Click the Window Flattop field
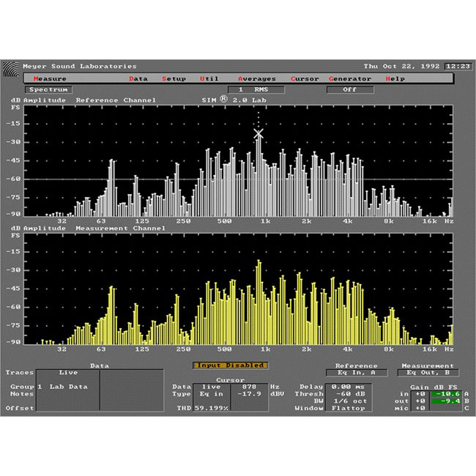Screen dimensions: 476x476 point(348,408)
